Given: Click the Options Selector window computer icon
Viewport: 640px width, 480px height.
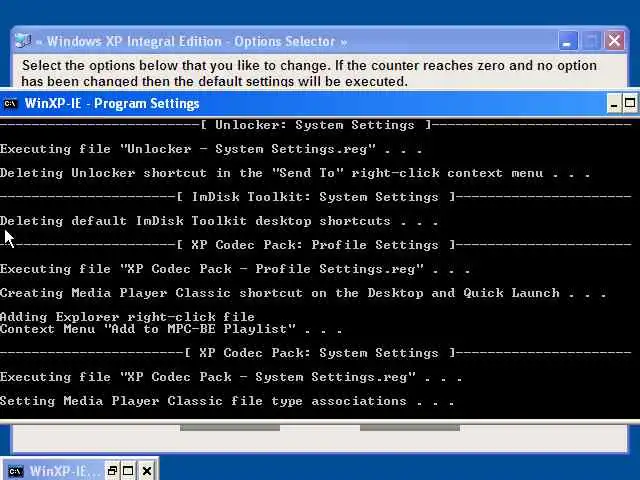Looking at the screenshot, I should 23,41.
